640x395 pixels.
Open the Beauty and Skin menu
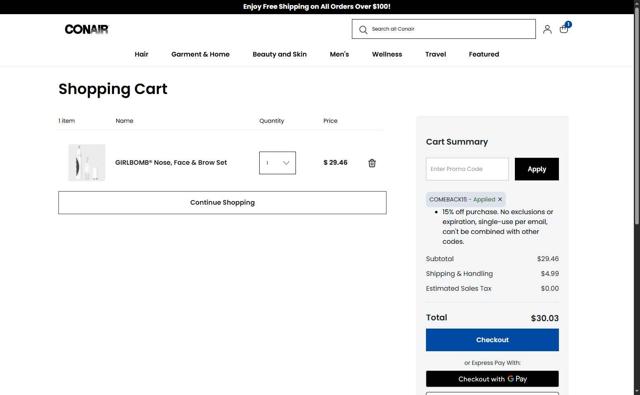(280, 54)
